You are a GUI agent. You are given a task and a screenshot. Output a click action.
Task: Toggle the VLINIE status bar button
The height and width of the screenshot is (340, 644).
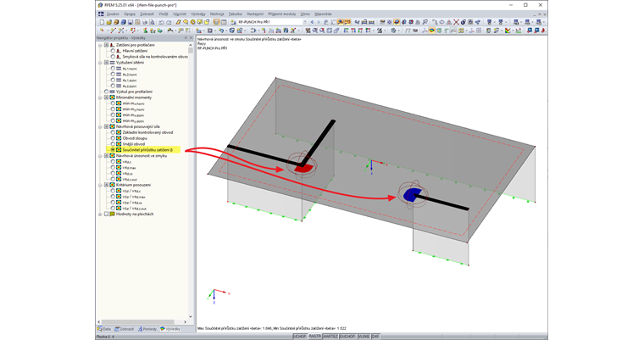click(x=364, y=337)
